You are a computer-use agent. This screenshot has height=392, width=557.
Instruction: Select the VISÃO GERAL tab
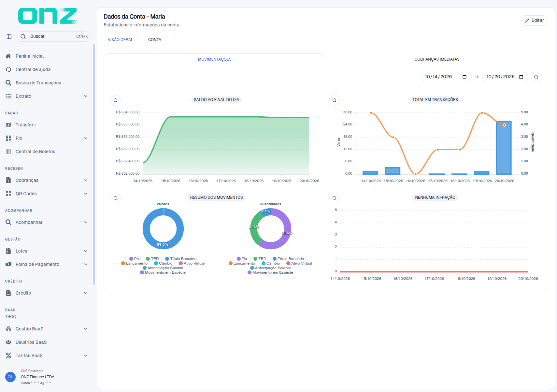pyautogui.click(x=121, y=40)
